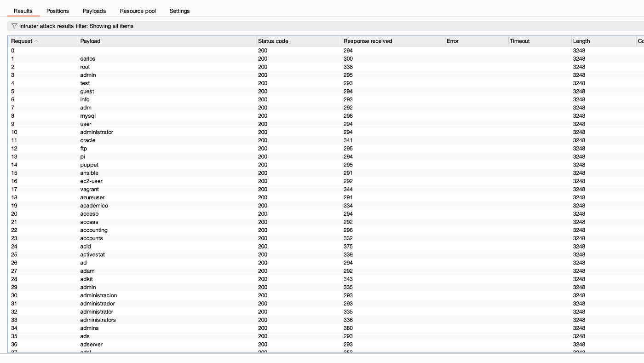
Task: Select the adserver payload row
Action: tap(326, 345)
